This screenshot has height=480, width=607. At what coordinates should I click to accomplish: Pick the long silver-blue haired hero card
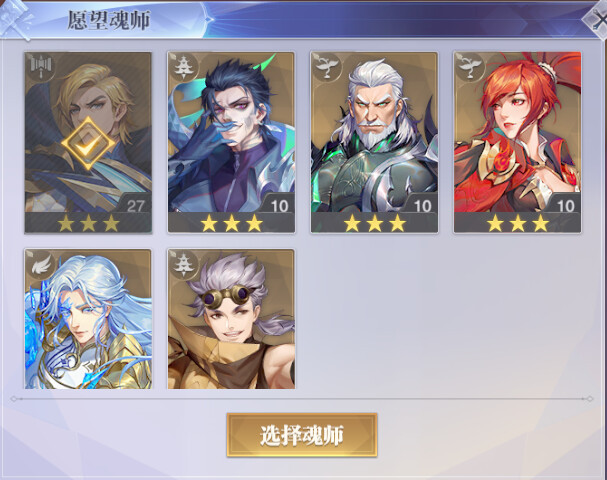[x=88, y=319]
